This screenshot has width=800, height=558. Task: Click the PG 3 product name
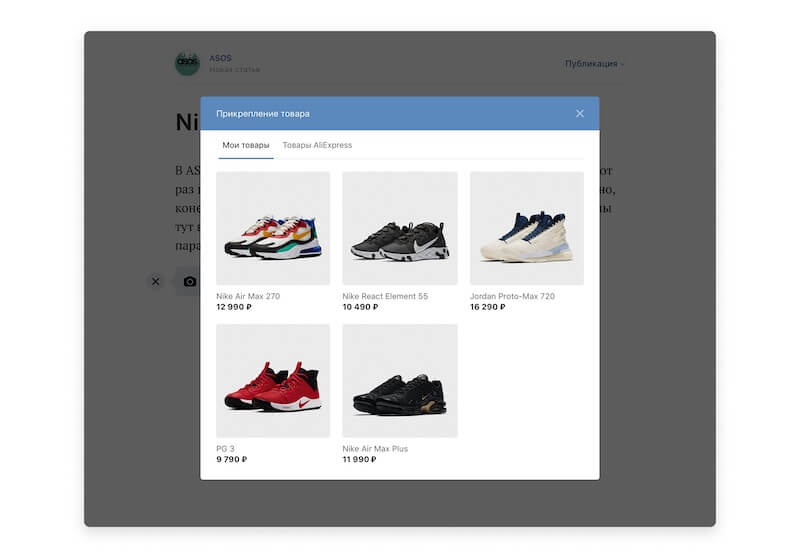225,449
